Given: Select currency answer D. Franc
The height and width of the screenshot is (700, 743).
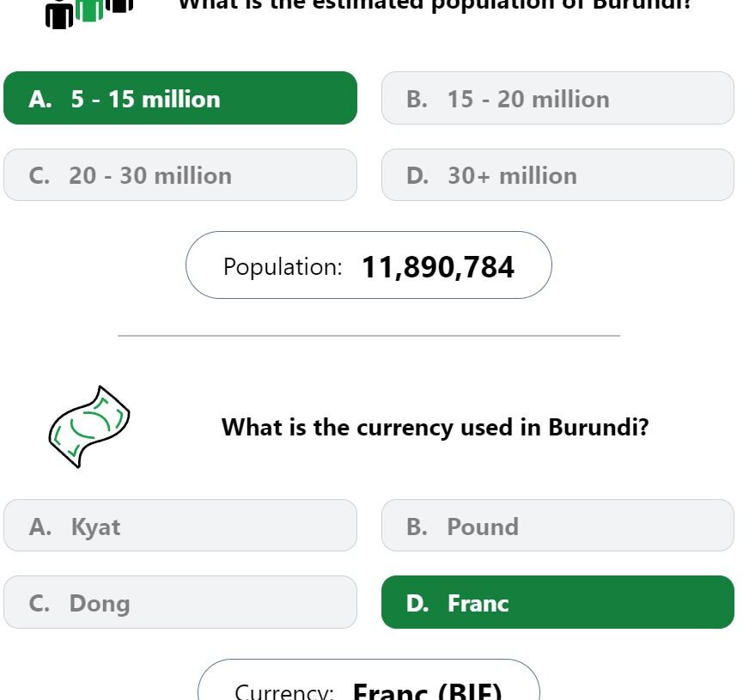Looking at the screenshot, I should click(557, 602).
